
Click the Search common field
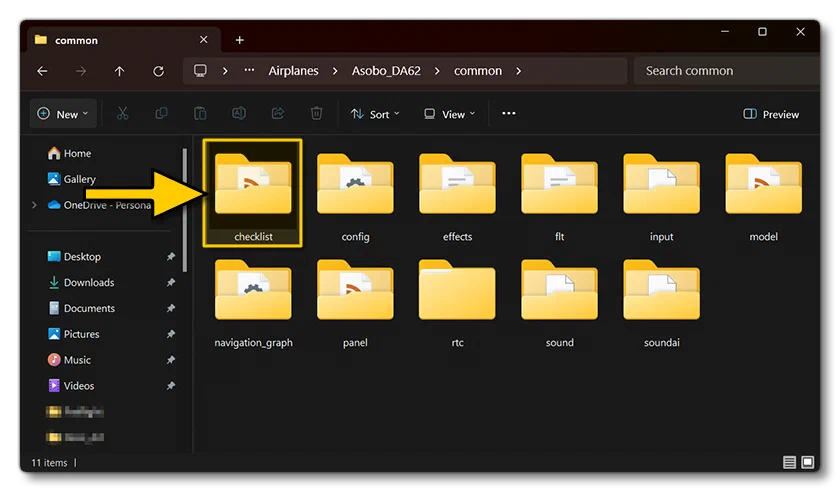pos(726,71)
